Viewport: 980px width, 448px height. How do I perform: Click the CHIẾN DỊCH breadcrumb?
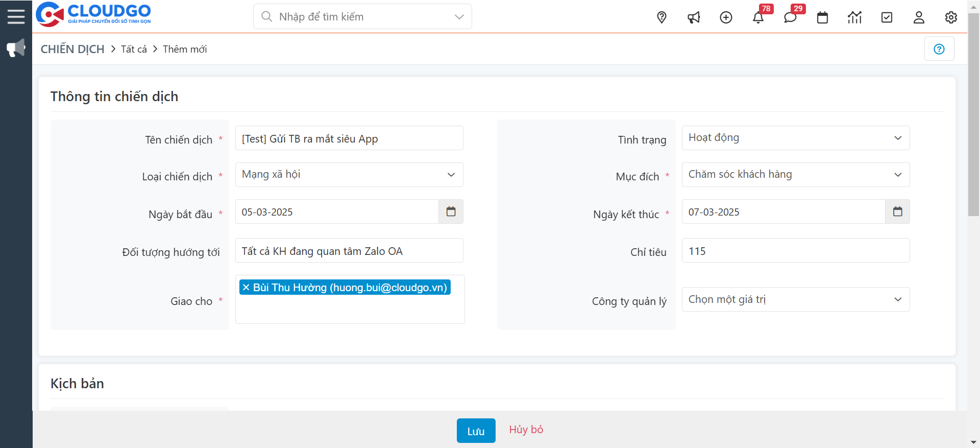click(x=72, y=49)
